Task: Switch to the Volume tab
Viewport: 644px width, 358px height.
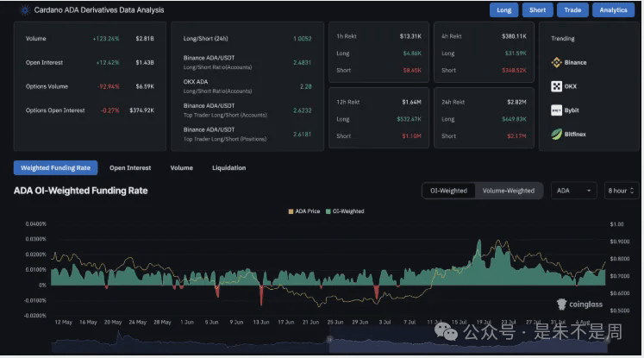Action: (182, 167)
